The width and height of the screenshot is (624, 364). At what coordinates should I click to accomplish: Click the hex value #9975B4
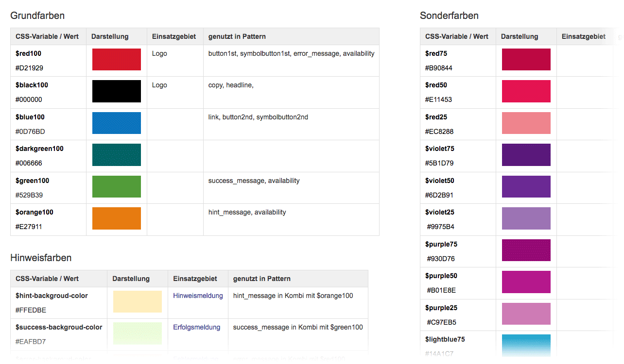tap(441, 227)
